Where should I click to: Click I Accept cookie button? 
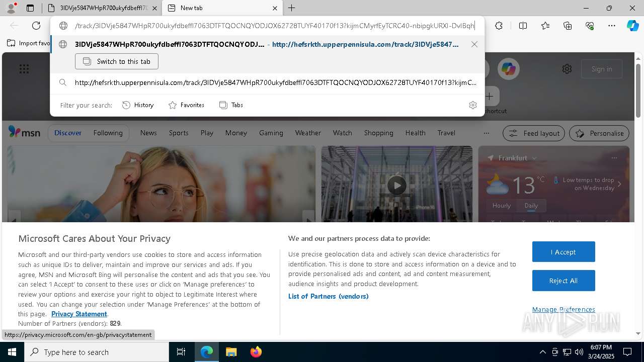(563, 252)
